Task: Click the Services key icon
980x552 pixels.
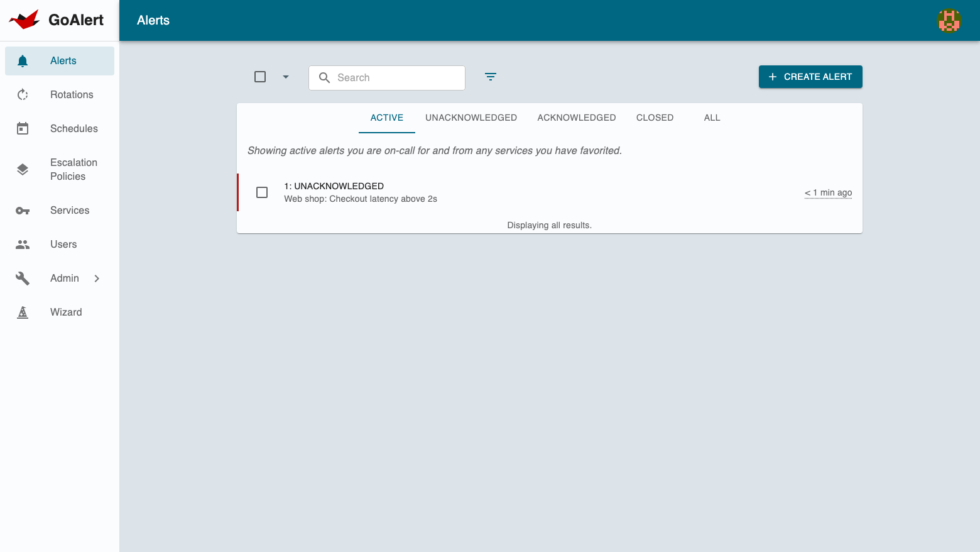Action: (23, 211)
